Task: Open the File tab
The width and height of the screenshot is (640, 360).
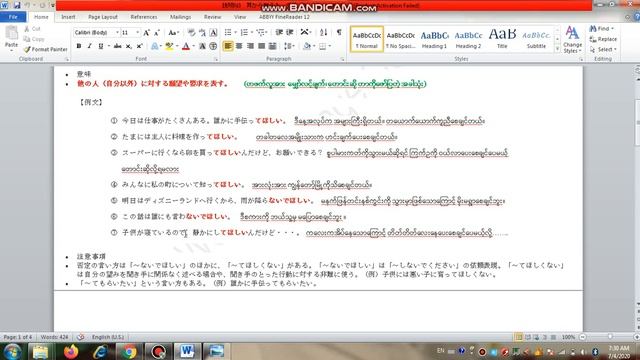Action: [13, 17]
